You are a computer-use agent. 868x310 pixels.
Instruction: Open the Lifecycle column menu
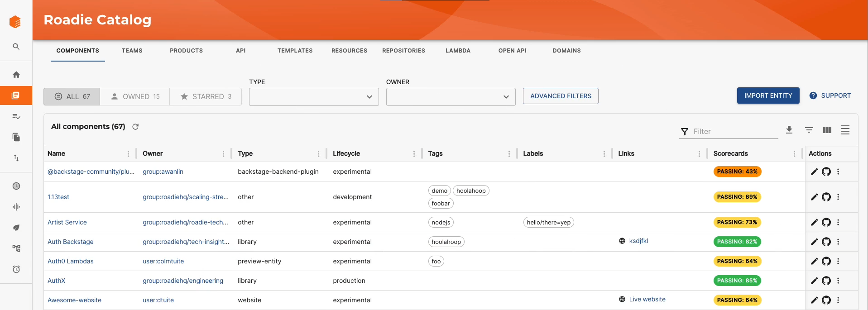tap(414, 154)
